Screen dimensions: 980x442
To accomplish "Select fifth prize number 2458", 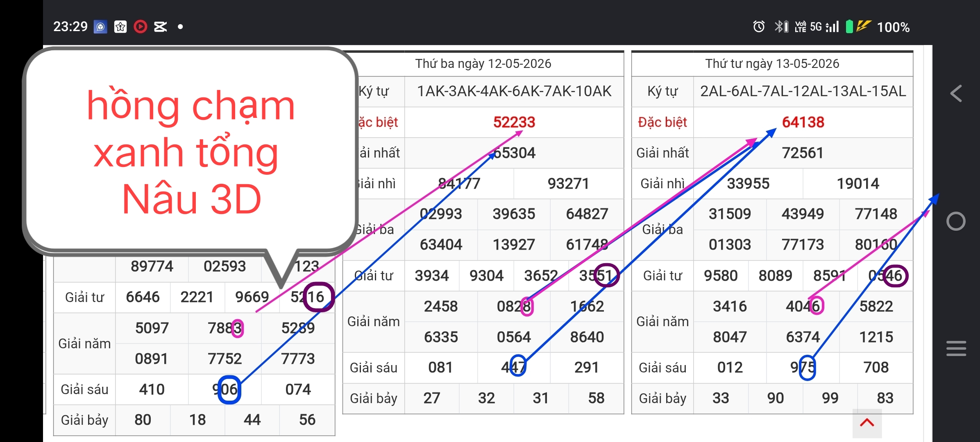I will coord(441,306).
